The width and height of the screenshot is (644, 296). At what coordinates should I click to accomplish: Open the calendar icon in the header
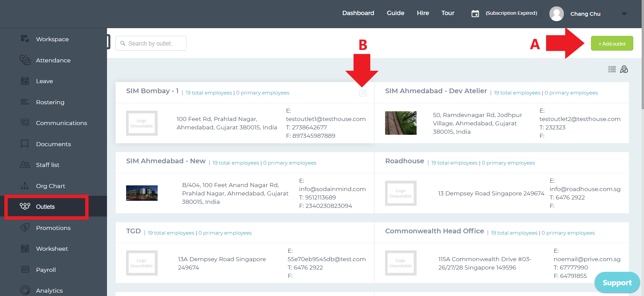[475, 13]
